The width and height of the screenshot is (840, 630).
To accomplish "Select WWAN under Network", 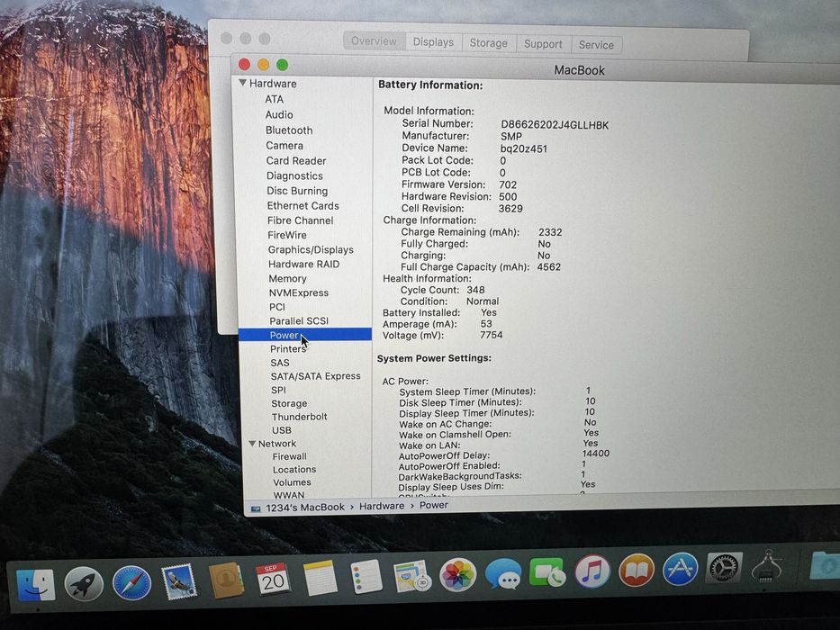I will pyautogui.click(x=289, y=495).
